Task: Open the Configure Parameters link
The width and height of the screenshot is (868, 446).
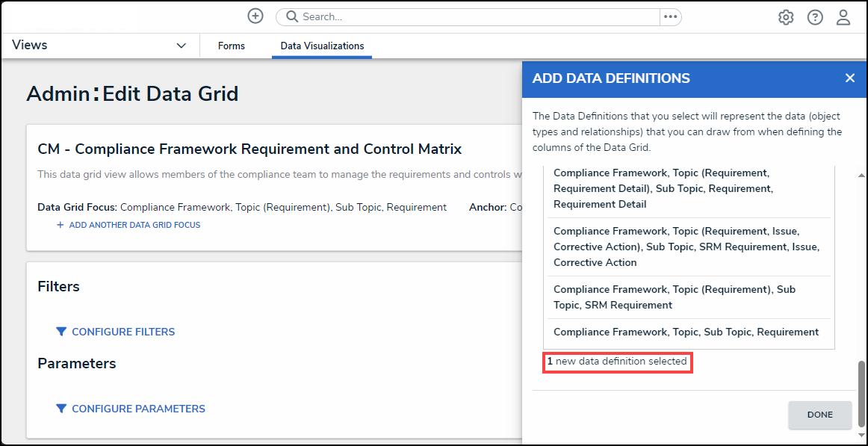Action: coord(138,409)
